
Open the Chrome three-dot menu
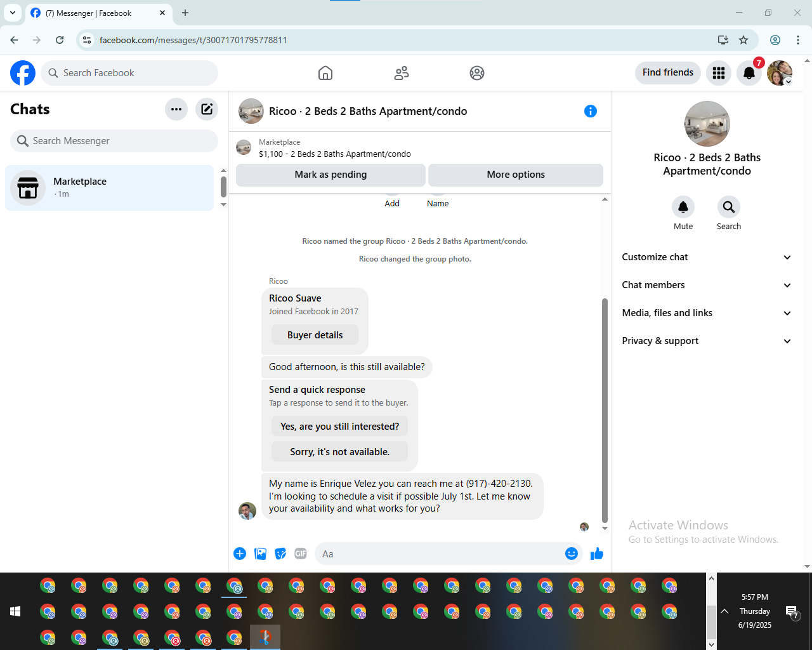click(798, 40)
